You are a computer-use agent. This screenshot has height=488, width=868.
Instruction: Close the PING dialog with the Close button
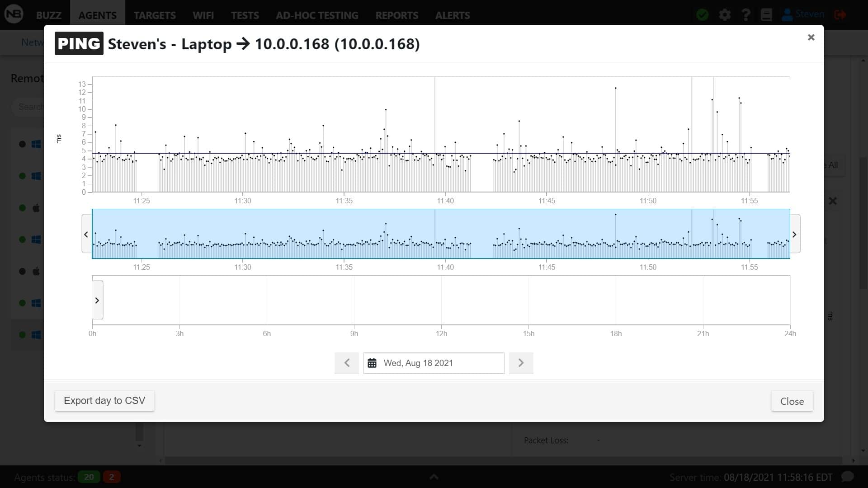(x=792, y=401)
